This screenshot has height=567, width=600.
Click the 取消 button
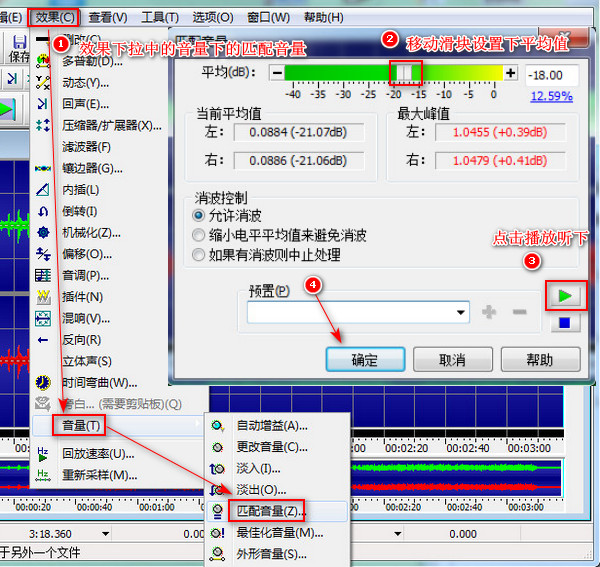453,359
